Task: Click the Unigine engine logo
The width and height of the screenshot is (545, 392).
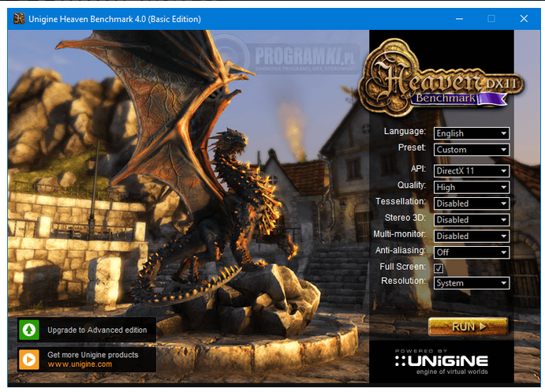Action: 442,362
